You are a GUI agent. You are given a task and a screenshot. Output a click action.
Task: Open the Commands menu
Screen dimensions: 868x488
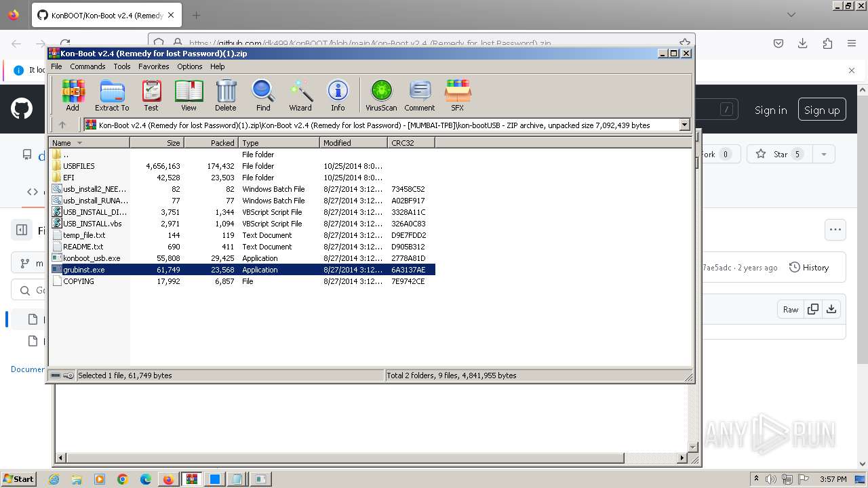87,66
